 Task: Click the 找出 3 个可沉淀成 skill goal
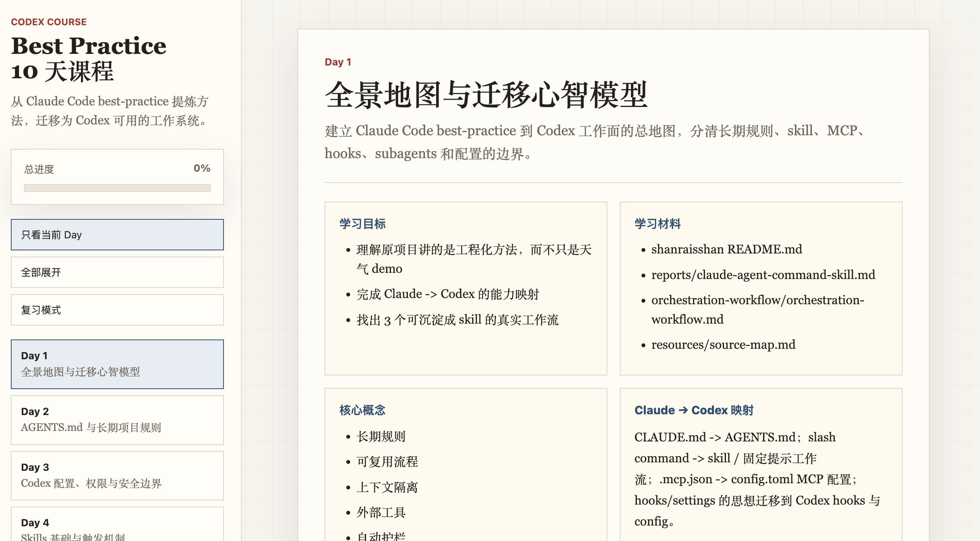click(x=457, y=320)
